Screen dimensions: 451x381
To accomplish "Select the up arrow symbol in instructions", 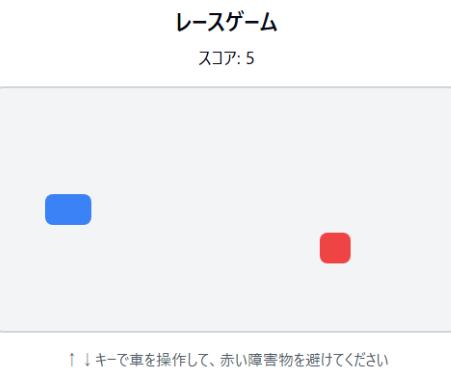I will [72, 360].
